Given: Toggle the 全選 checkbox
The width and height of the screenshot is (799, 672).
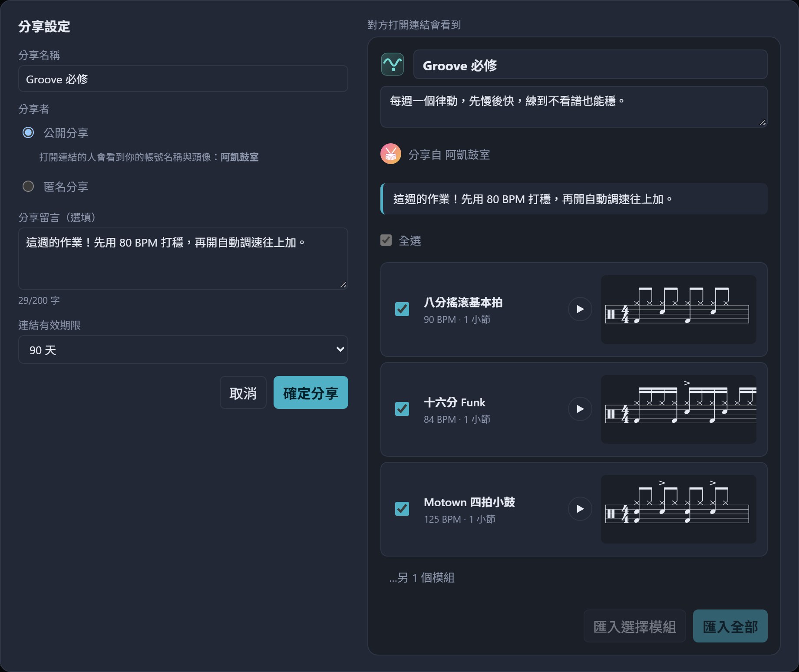Looking at the screenshot, I should point(386,240).
